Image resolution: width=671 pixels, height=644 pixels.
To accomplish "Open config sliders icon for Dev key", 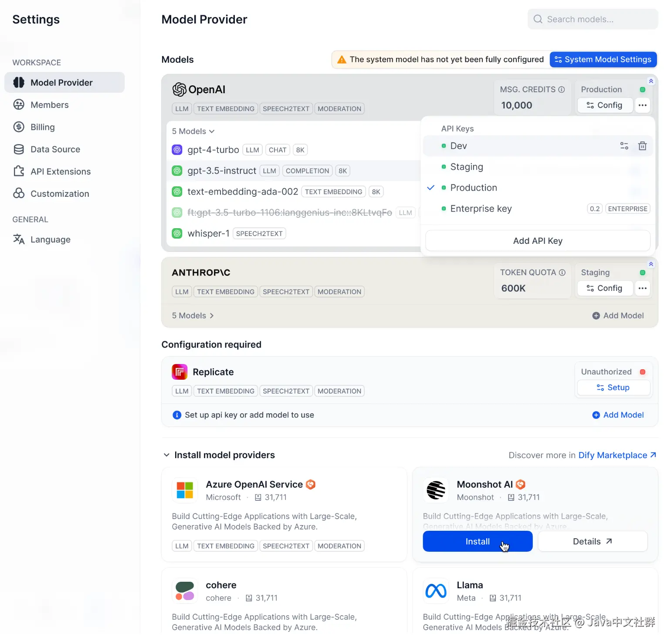I will [x=624, y=146].
